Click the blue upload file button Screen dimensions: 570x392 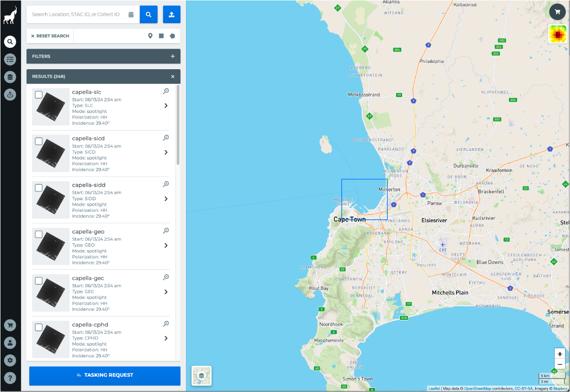[172, 14]
